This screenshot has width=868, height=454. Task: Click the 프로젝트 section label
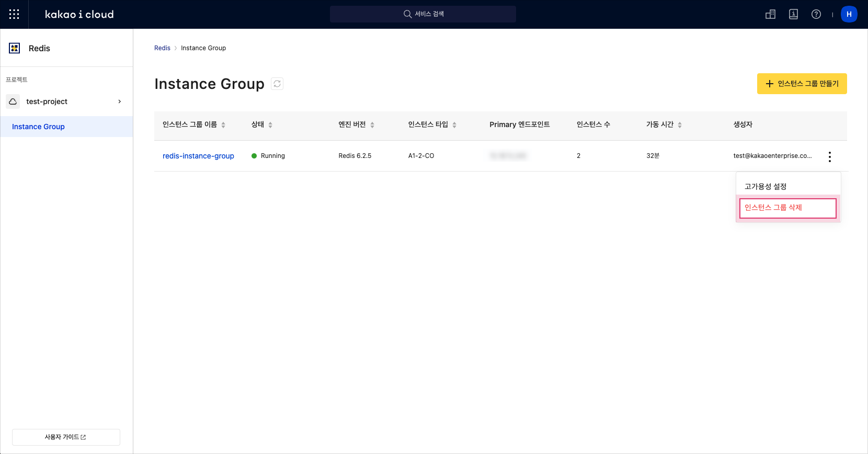17,80
